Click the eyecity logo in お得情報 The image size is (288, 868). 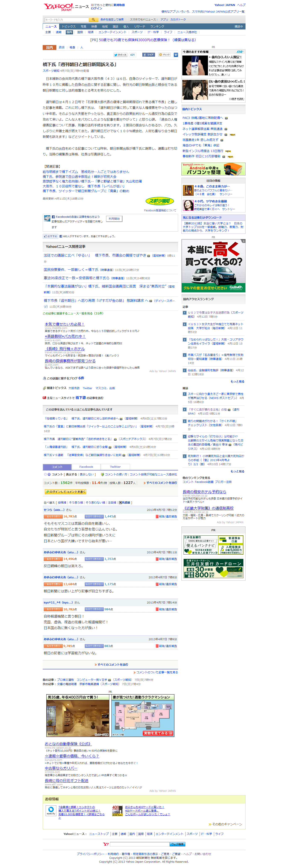pos(51,811)
